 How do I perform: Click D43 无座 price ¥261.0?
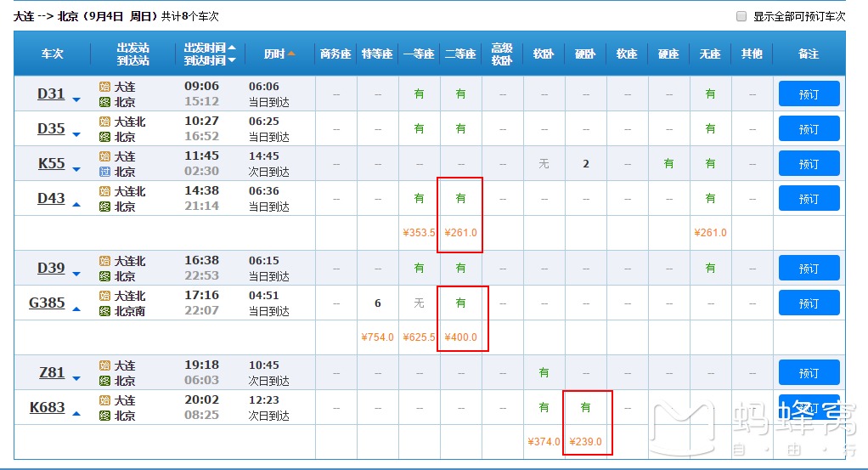(710, 233)
